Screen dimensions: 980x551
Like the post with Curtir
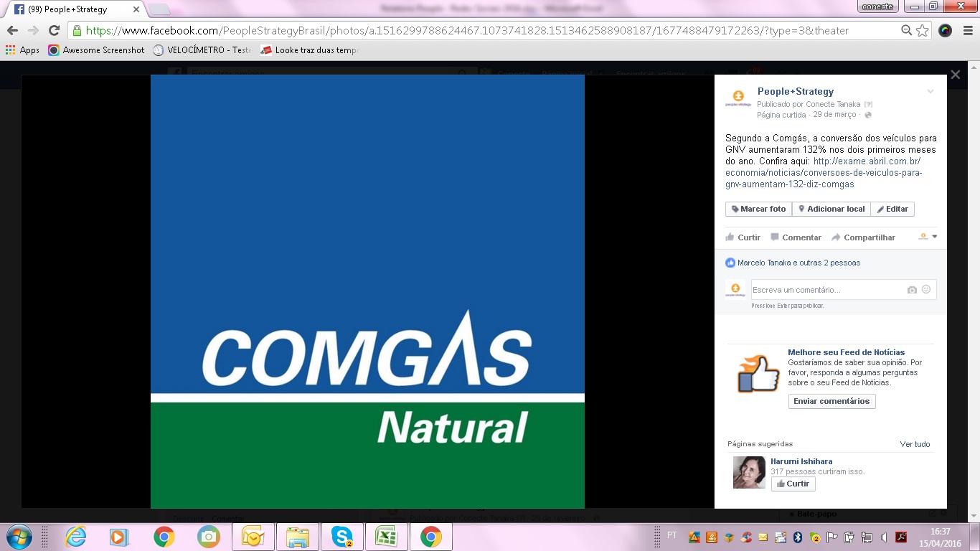coord(743,237)
